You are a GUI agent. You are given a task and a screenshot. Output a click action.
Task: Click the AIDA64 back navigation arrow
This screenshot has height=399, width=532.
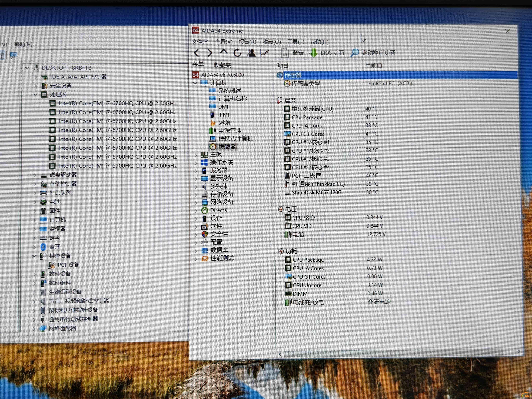tap(197, 53)
